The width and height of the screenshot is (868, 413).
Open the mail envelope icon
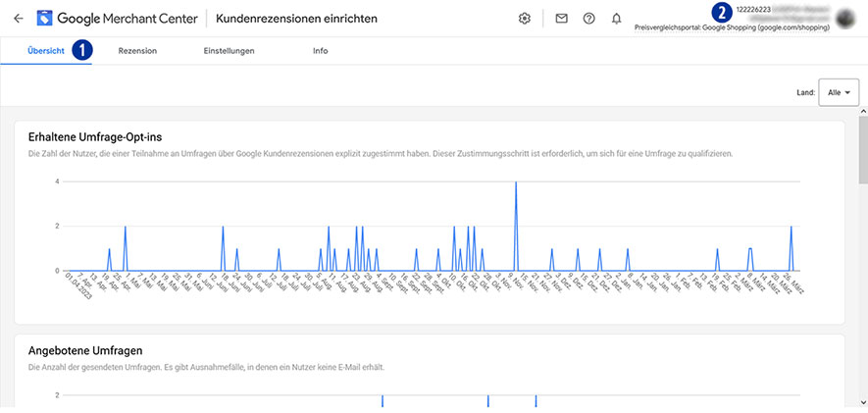[561, 19]
